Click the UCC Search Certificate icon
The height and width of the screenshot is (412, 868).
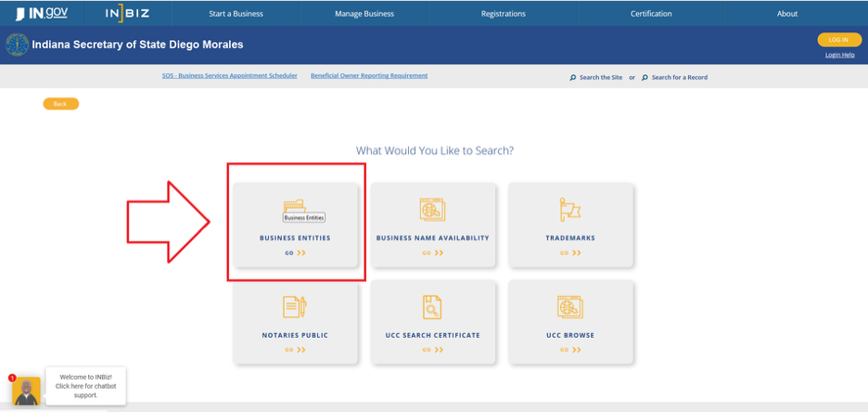pyautogui.click(x=432, y=307)
